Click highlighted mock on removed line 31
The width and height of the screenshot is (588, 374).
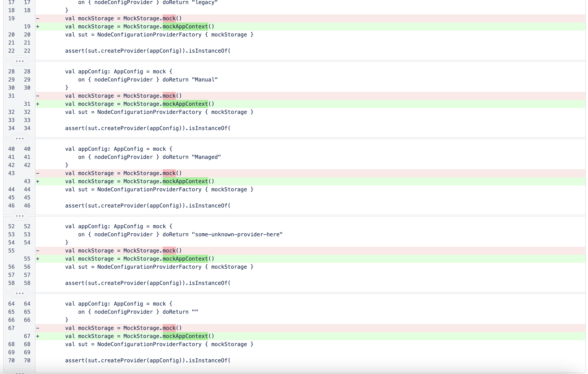click(169, 96)
